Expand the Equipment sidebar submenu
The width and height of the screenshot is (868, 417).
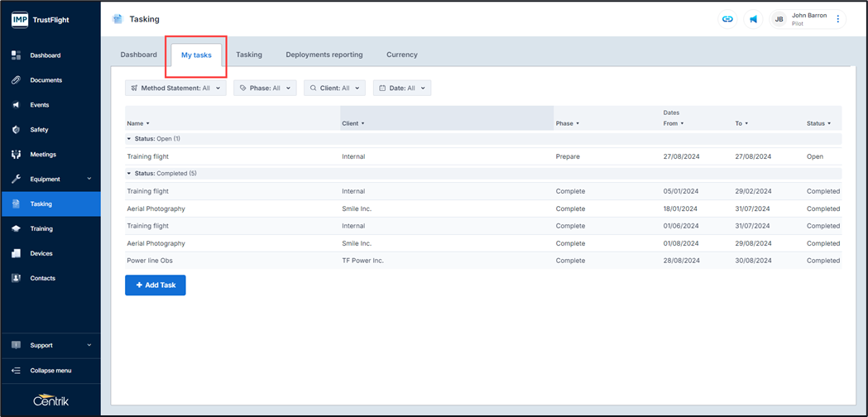89,179
